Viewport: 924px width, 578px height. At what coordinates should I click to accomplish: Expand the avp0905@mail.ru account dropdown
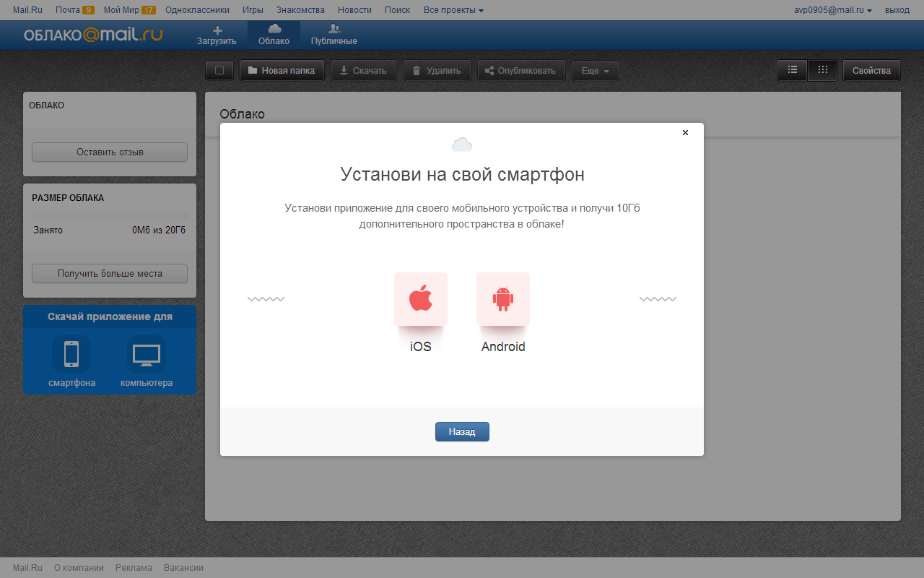(x=833, y=10)
